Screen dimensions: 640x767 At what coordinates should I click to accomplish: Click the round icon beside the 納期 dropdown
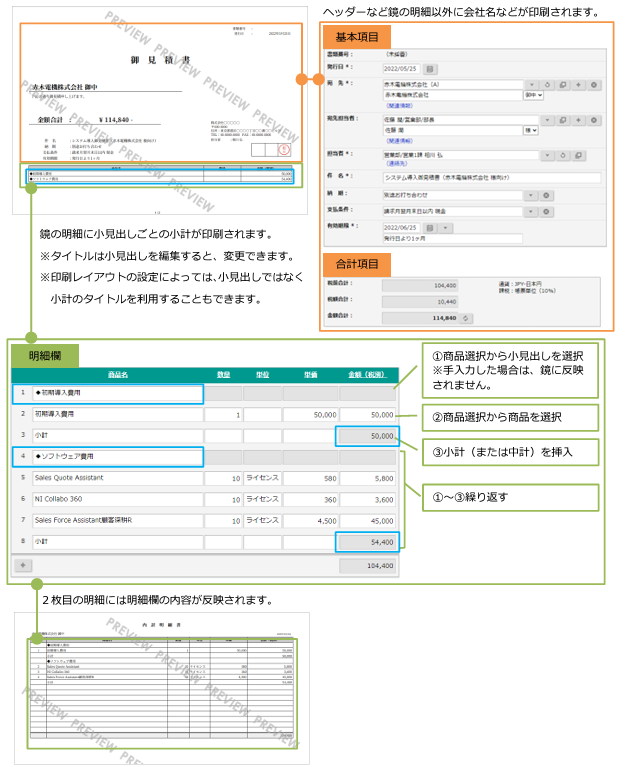pyautogui.click(x=546, y=196)
